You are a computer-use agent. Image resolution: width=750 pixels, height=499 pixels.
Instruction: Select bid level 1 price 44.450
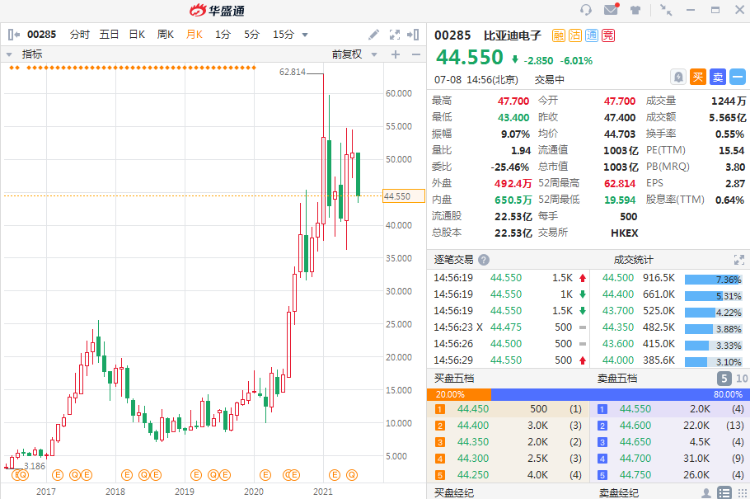click(x=473, y=409)
